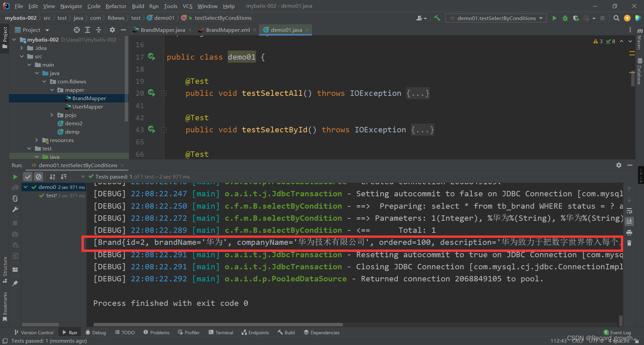
Task: Clear console with the trash icon
Action: pyautogui.click(x=629, y=243)
